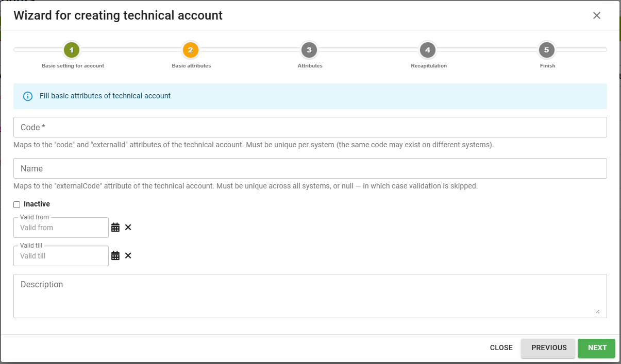Click the Name field help text about externalCode
The height and width of the screenshot is (364, 621).
click(245, 186)
